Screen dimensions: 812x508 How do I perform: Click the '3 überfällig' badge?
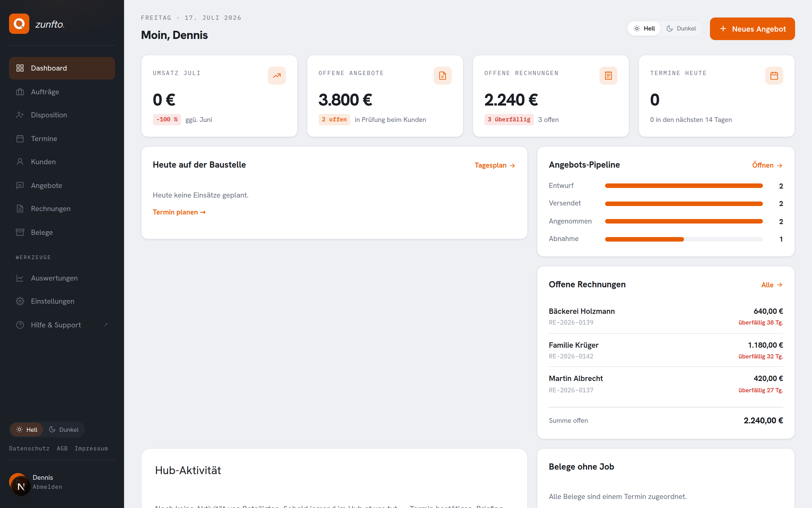(x=509, y=120)
